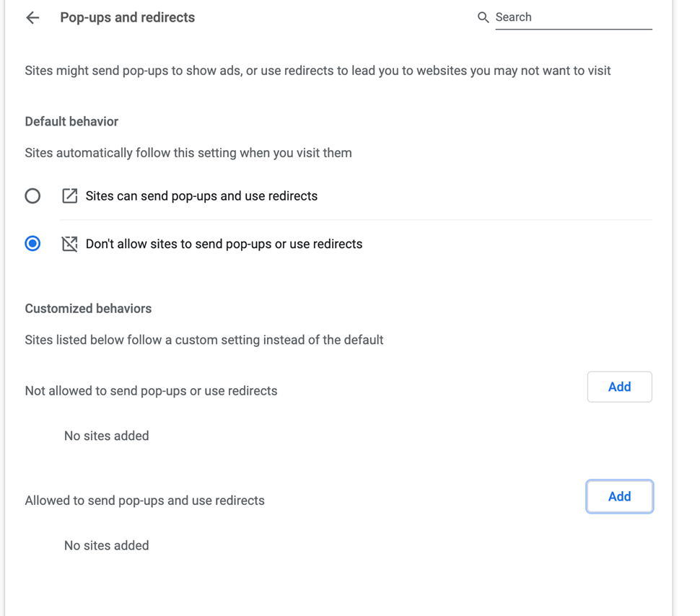Click 'No sites added' under Allowed
This screenshot has width=700, height=616.
[106, 545]
